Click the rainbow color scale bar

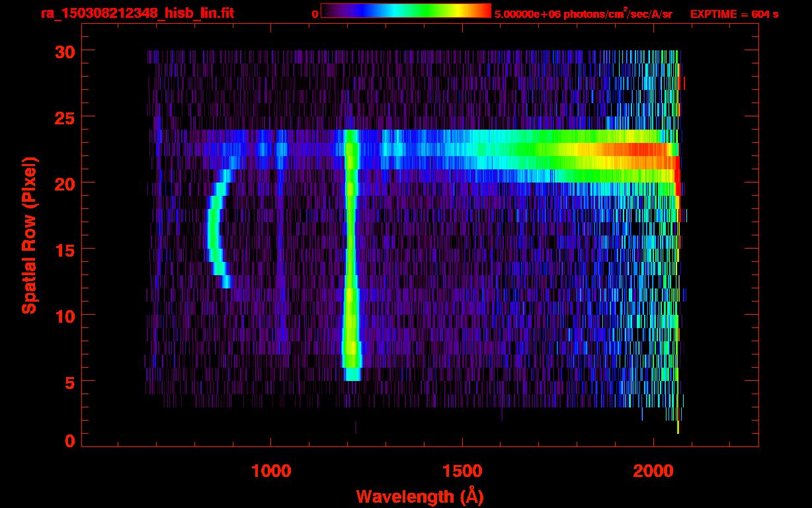[x=406, y=11]
